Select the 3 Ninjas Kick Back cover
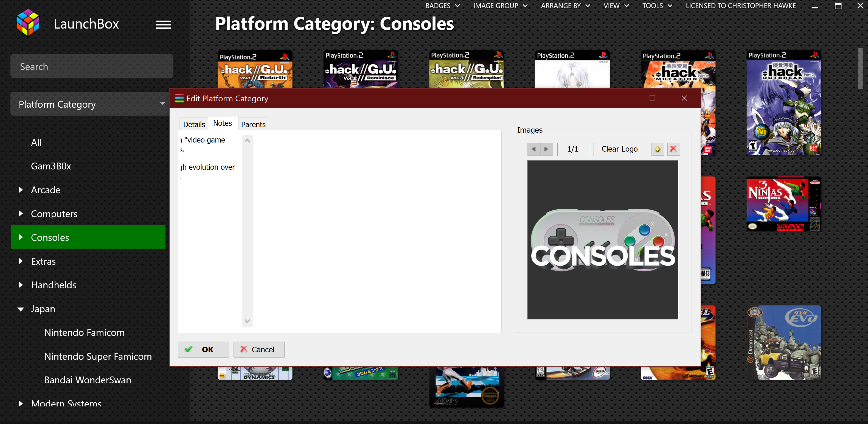Viewport: 868px width, 424px height. [x=784, y=204]
